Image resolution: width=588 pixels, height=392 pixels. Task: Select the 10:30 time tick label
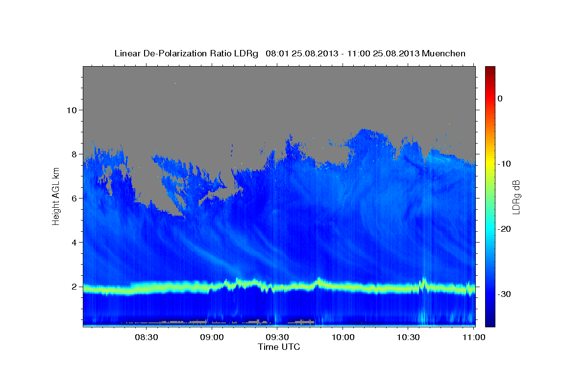coord(408,337)
